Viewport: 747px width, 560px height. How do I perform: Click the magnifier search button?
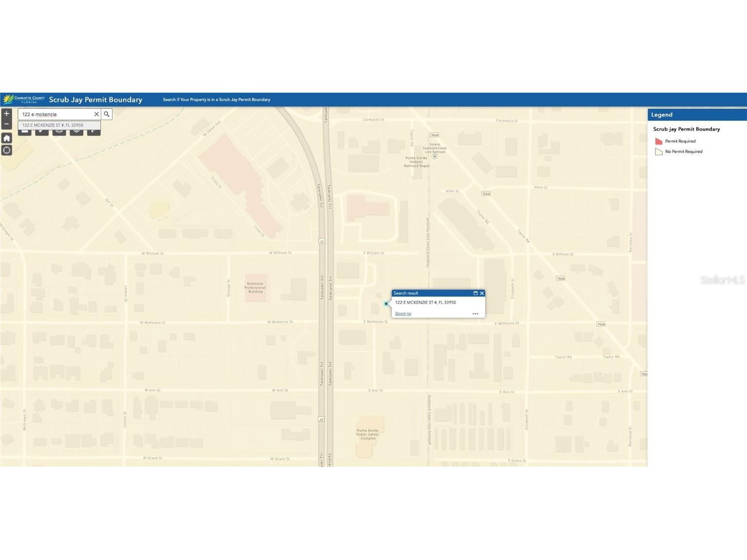tap(107, 114)
